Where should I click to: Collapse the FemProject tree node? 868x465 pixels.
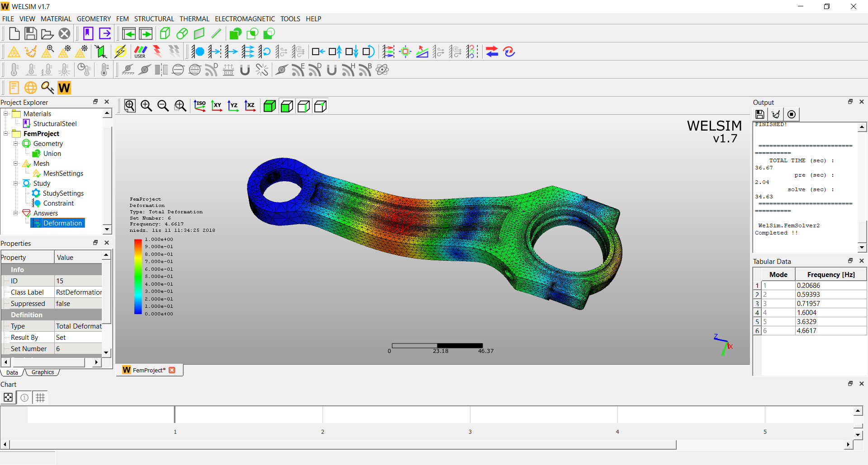click(x=6, y=134)
